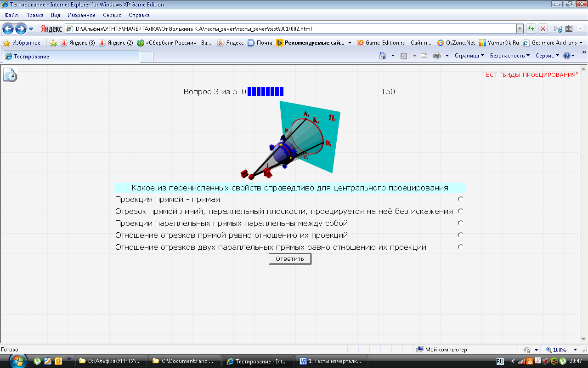Select answer 'Проекции параллельных прямых параллельны между собой'
This screenshot has width=588, height=368.
click(x=460, y=223)
